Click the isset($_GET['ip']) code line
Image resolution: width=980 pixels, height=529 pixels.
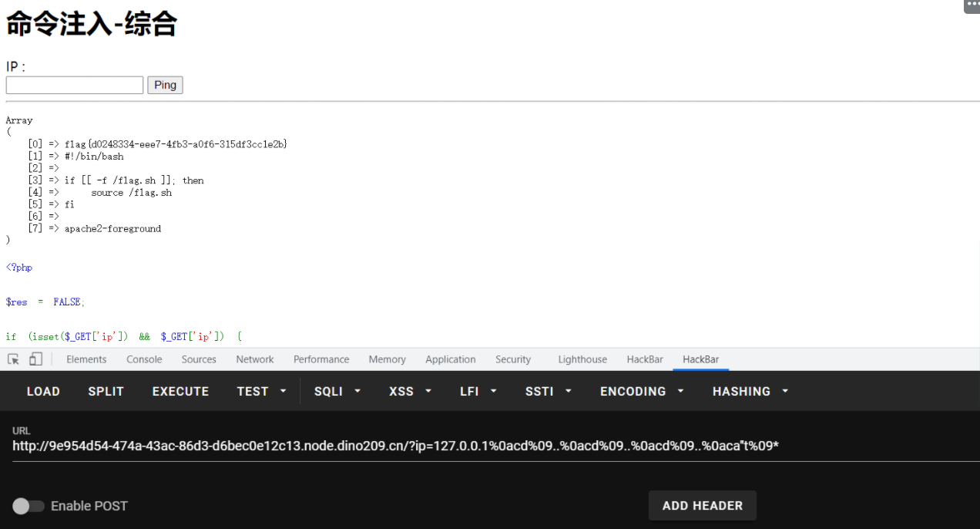(x=124, y=337)
